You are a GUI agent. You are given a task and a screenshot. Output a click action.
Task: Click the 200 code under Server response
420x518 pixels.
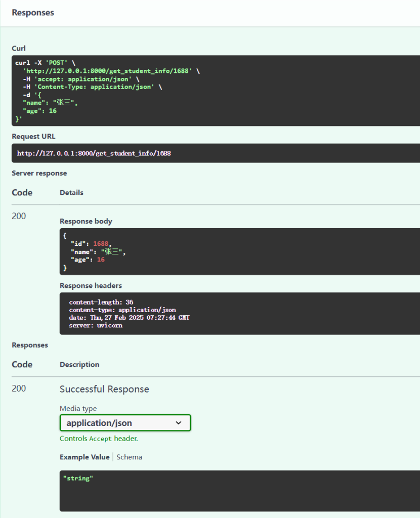click(x=19, y=216)
